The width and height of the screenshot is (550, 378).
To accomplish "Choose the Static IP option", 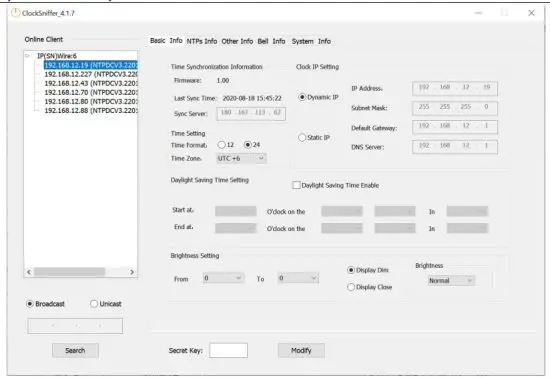I will (x=314, y=137).
